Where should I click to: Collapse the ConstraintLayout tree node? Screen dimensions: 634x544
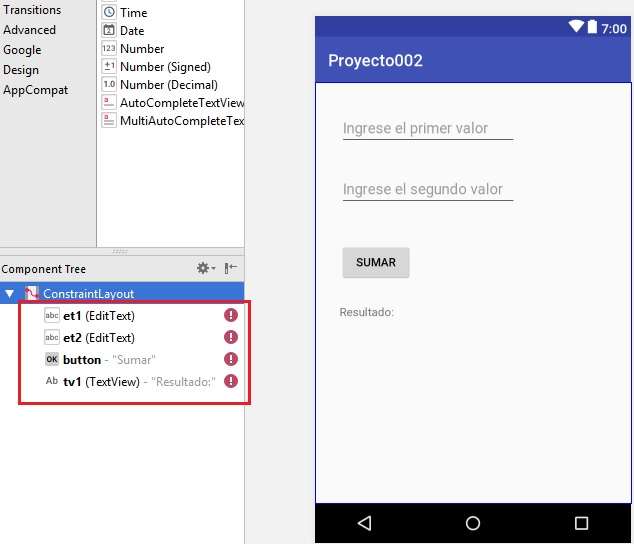click(10, 294)
